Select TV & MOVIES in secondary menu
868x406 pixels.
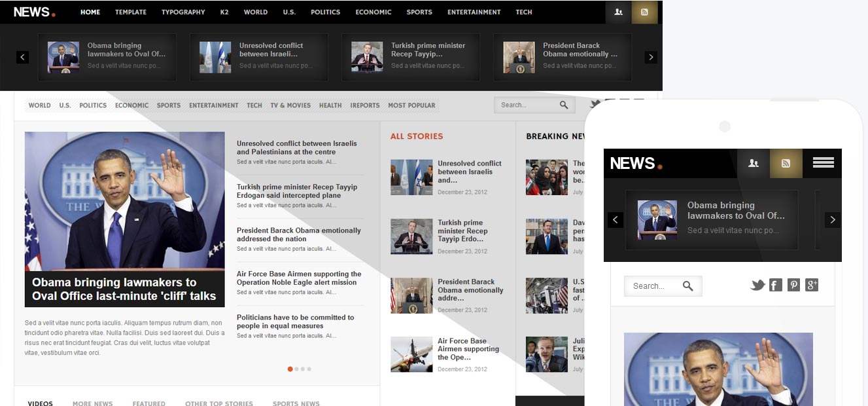point(290,105)
